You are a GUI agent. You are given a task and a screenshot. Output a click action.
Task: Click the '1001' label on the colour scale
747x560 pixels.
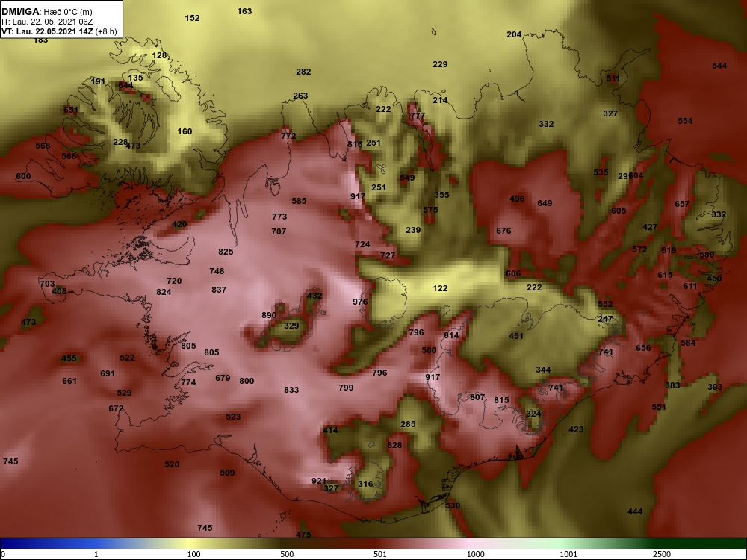[568, 554]
